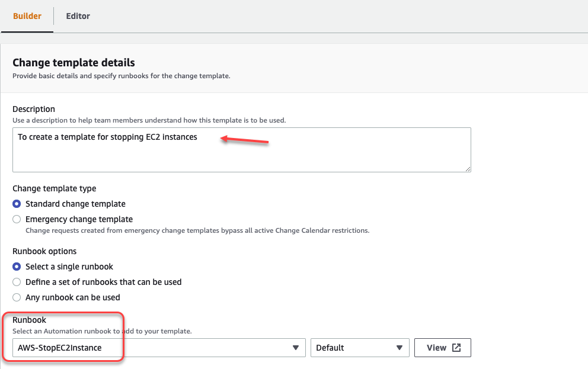
Task: Switch to the Editor tab
Action: [x=78, y=16]
